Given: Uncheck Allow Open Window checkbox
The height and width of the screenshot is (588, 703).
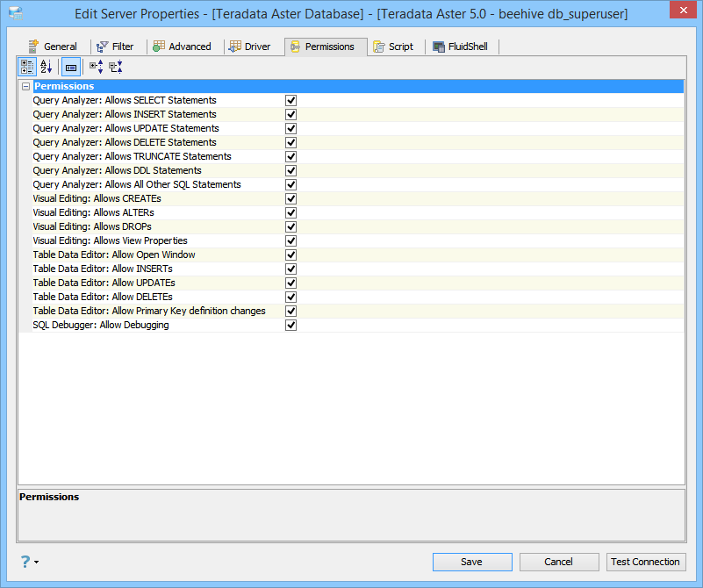Looking at the screenshot, I should (291, 255).
